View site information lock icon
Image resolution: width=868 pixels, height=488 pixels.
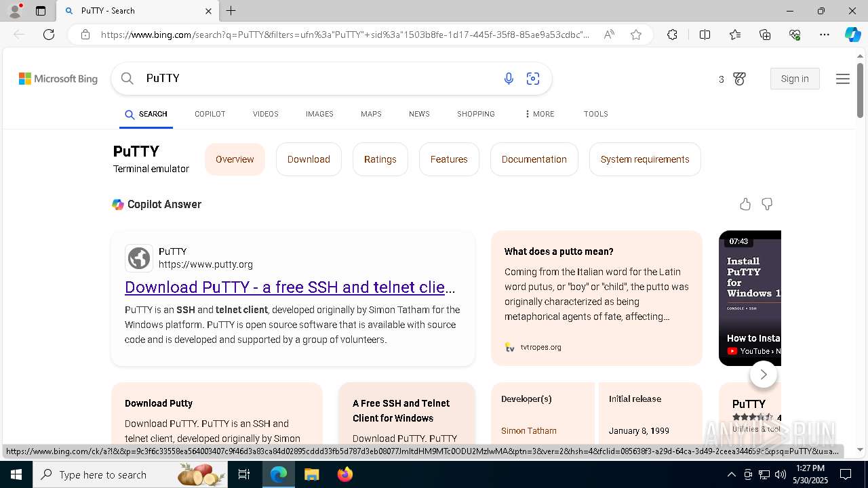pos(85,35)
